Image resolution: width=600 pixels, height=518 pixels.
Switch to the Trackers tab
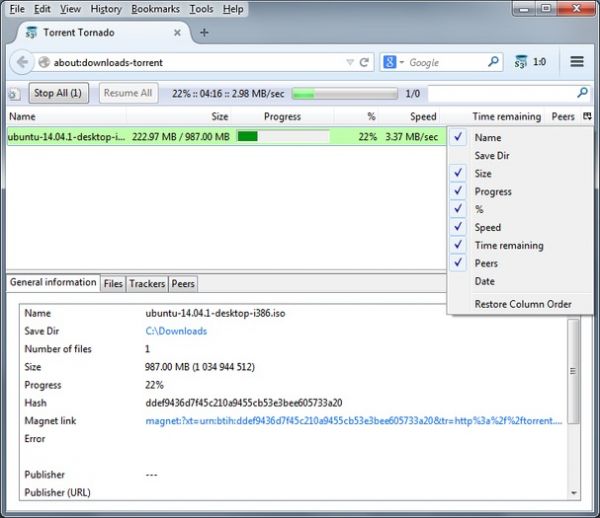[147, 284]
